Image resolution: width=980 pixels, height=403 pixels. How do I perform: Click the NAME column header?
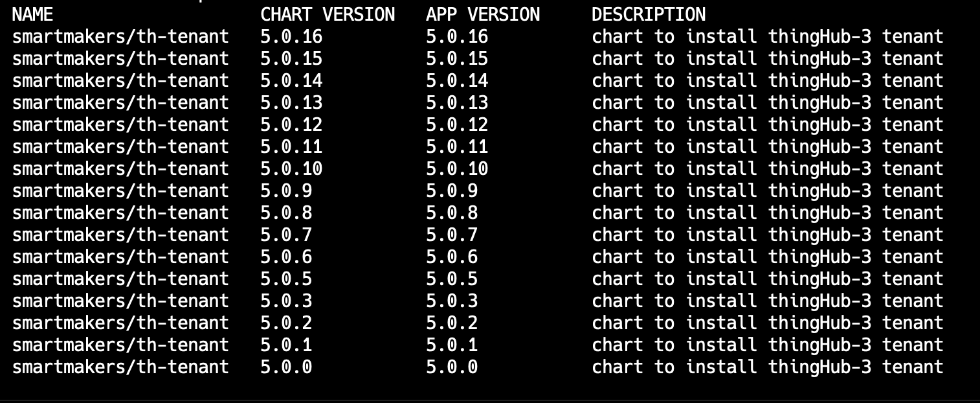coord(32,14)
